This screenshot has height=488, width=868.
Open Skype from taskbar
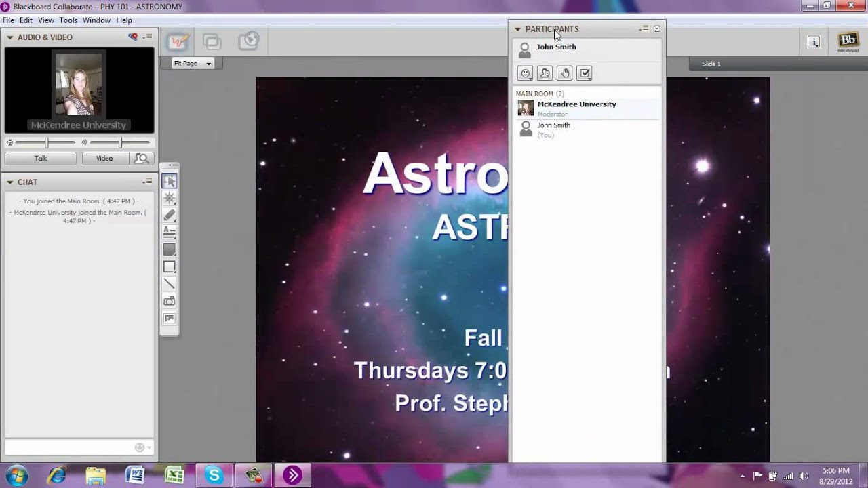(214, 476)
